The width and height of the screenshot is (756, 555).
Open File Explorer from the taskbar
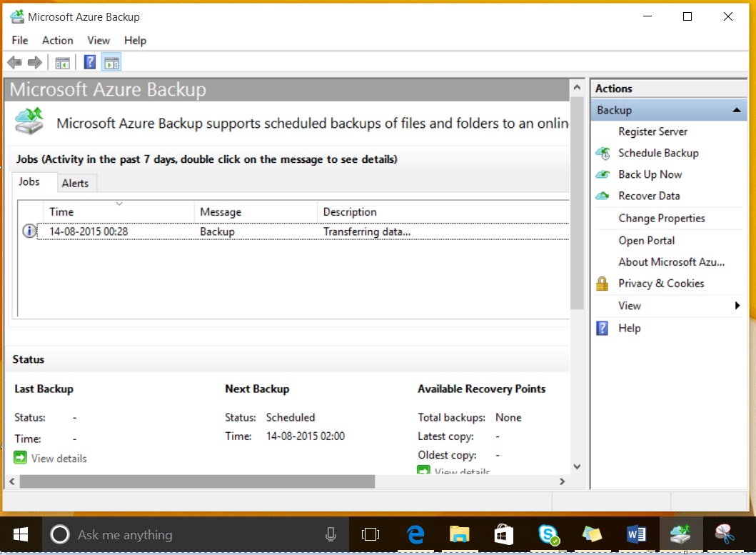click(459, 534)
